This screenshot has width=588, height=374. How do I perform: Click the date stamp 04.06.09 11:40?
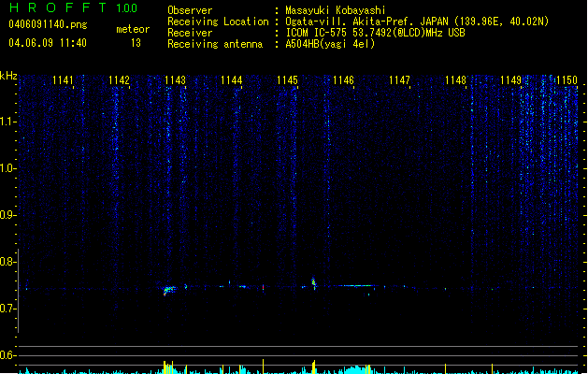(48, 43)
